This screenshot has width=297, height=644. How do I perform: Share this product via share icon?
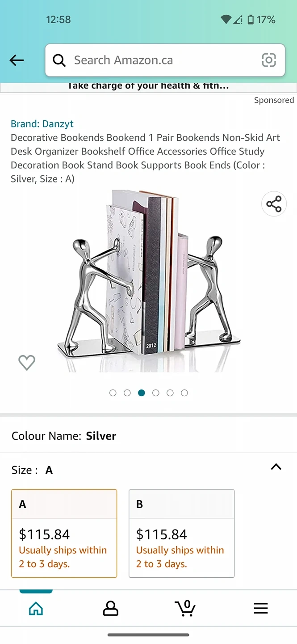click(274, 204)
